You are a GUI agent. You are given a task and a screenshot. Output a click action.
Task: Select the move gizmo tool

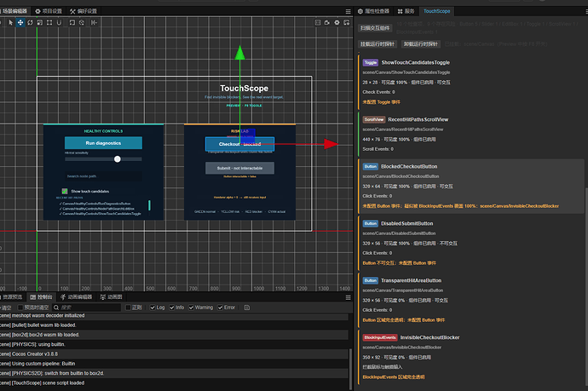(x=20, y=22)
